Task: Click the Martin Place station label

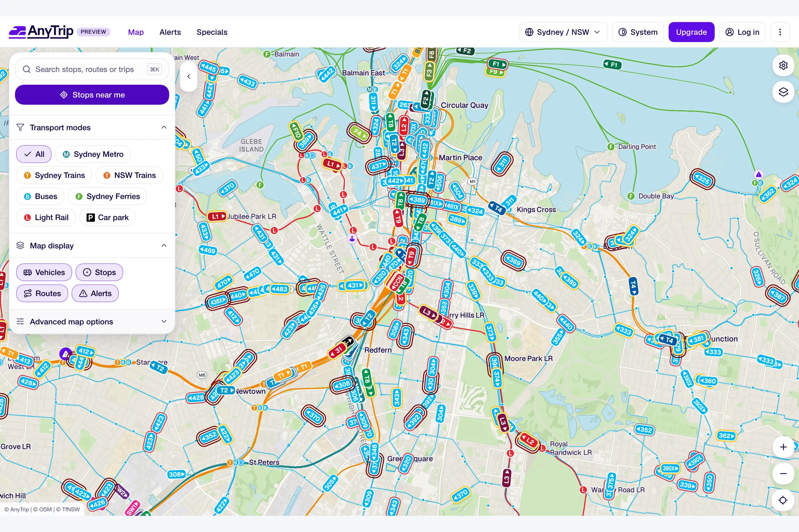Action: 460,158
